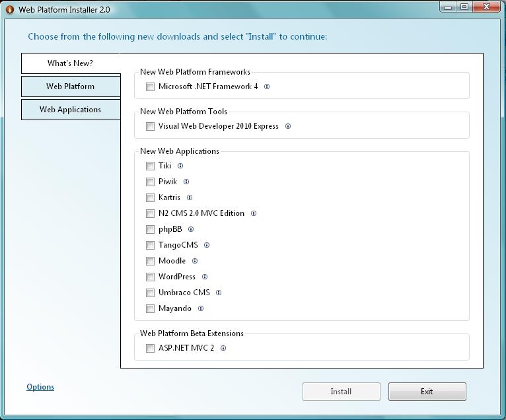Open info icon for Umbraco CMS
The width and height of the screenshot is (506, 420).
219,293
